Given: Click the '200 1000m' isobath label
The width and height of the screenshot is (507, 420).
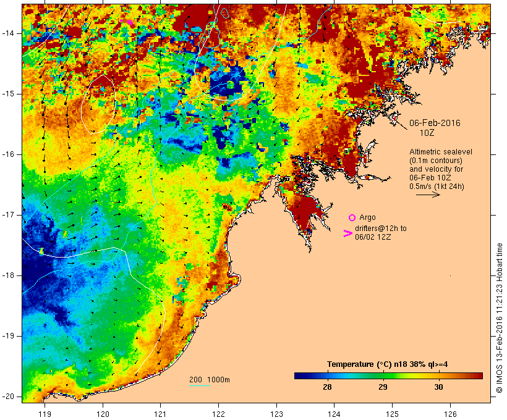Looking at the screenshot, I should tap(210, 380).
